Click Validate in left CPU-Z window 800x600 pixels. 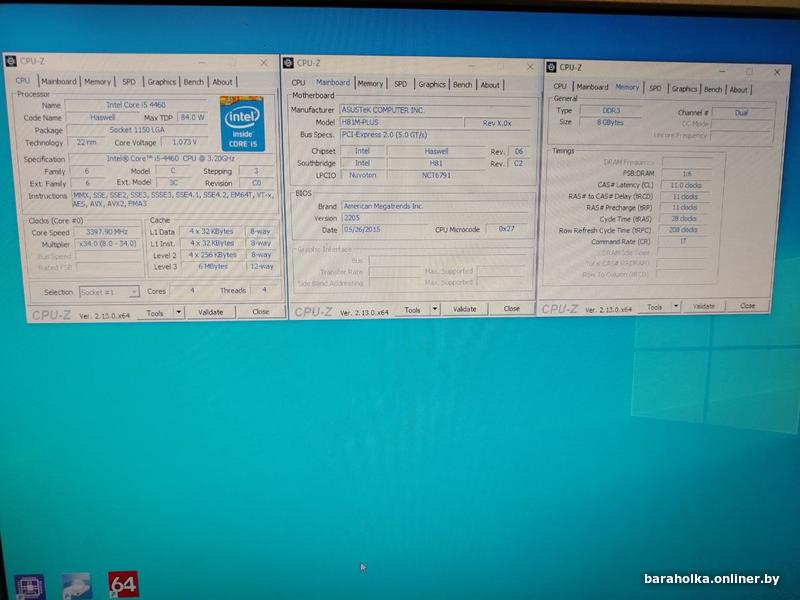pos(210,312)
